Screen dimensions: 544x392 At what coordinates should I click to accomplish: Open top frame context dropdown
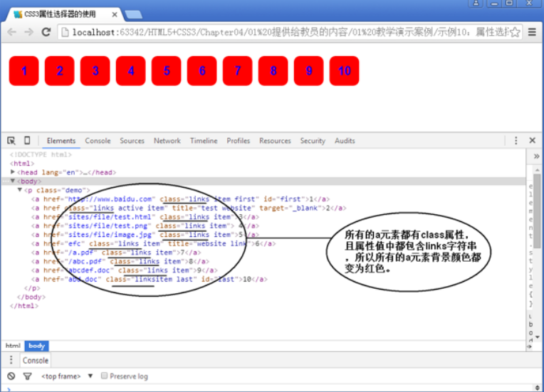click(68, 376)
